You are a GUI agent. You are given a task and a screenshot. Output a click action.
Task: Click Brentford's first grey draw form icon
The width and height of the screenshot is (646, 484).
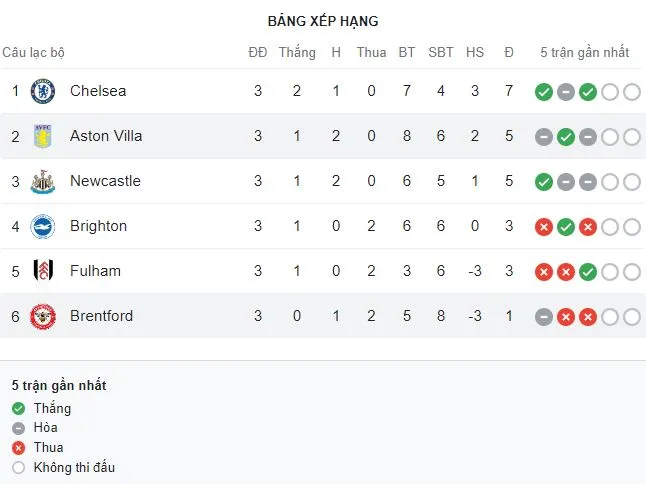click(544, 317)
